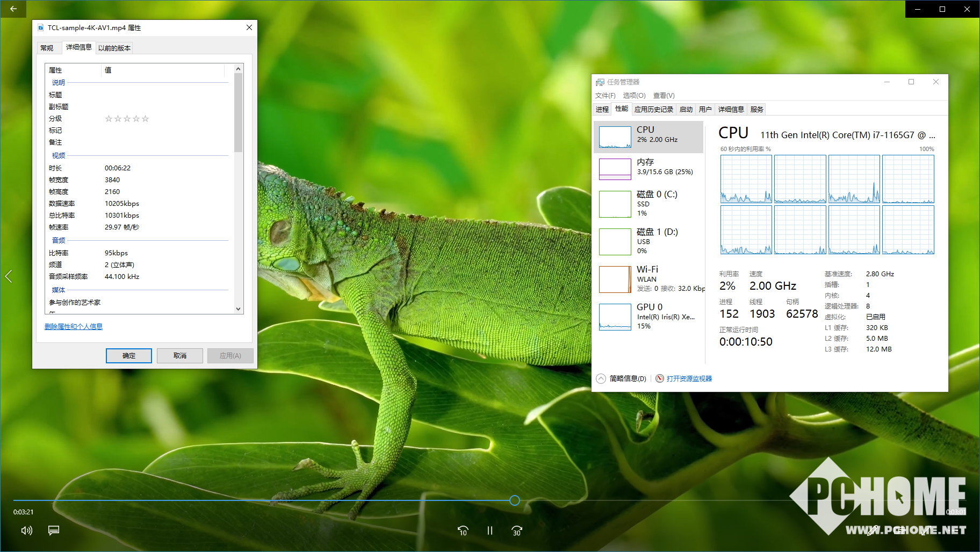Click the properties list scrollbar thumb
The height and width of the screenshot is (552, 980).
tap(239, 113)
